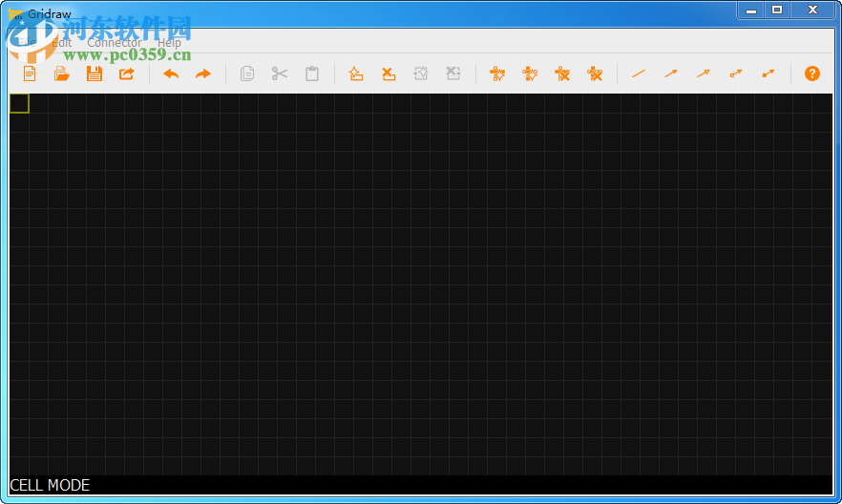
Task: Create a new document with page icon
Action: pyautogui.click(x=30, y=73)
